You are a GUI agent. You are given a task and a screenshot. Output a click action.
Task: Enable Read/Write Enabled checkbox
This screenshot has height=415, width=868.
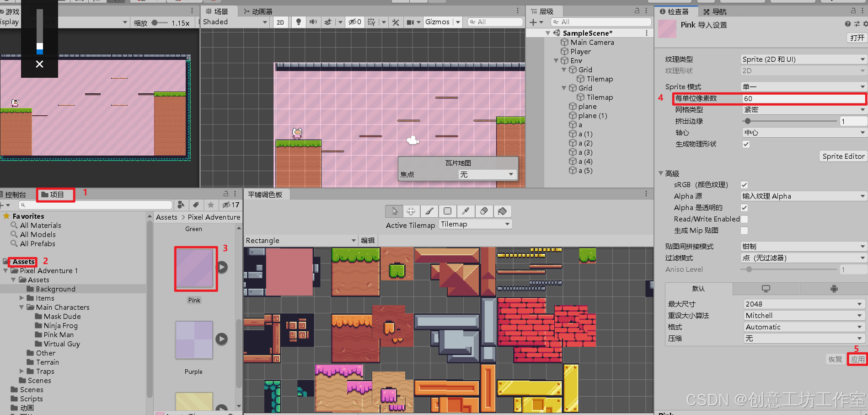click(745, 219)
